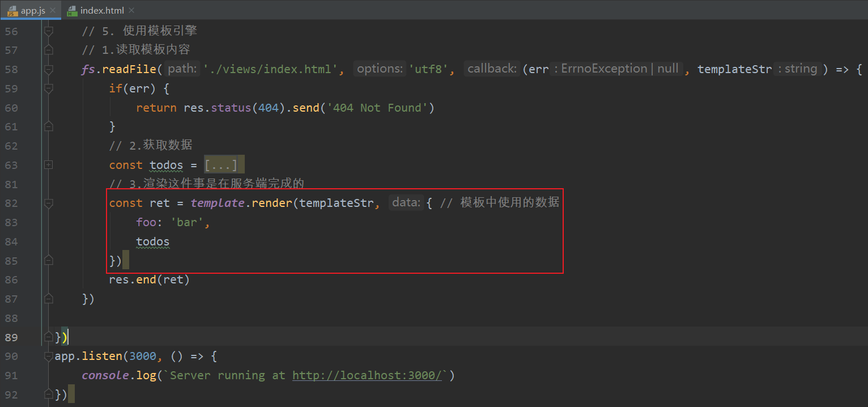Expand the collapsed [...] placeholder after todos
868x407 pixels.
221,165
